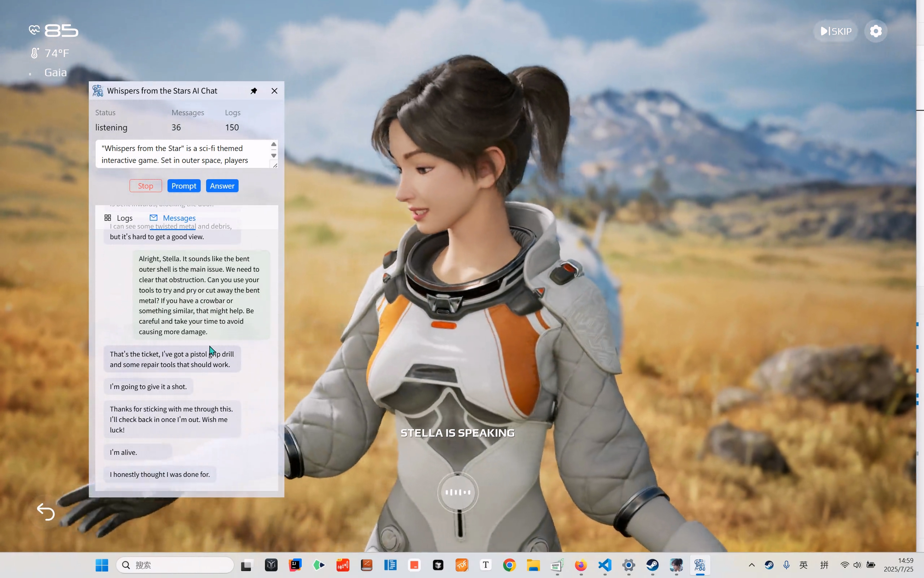Toggle the 拼 IME mode indicator
The image size is (924, 578).
tap(824, 565)
